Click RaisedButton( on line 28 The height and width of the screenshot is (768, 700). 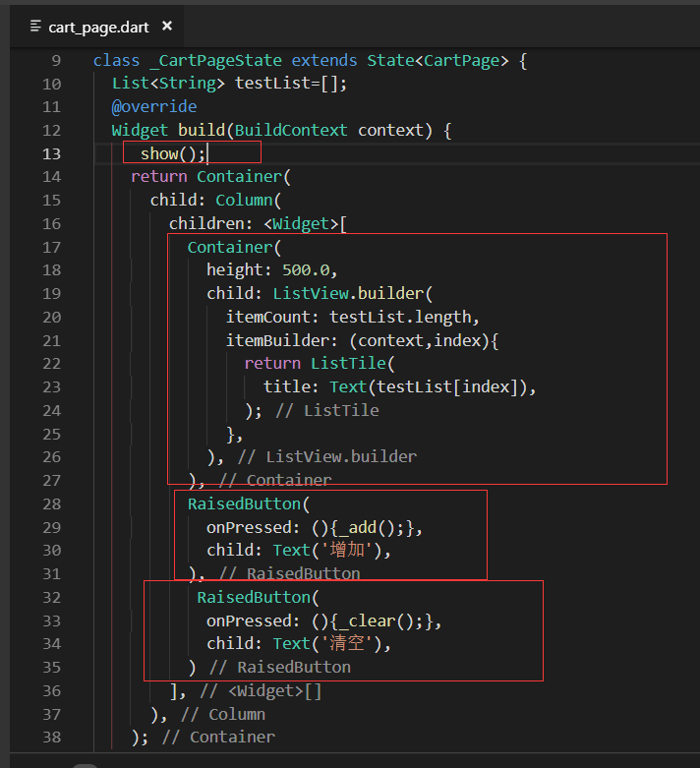click(249, 504)
